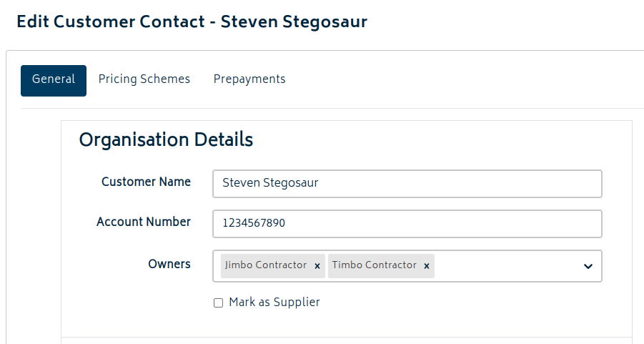Click the Customer Name field label
The image size is (644, 344).
pyautogui.click(x=146, y=182)
